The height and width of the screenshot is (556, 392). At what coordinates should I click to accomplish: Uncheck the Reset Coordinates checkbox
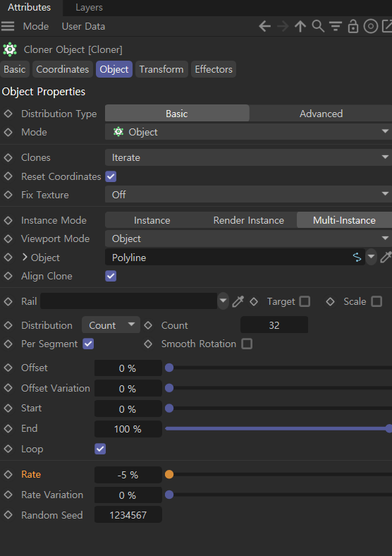coord(111,176)
